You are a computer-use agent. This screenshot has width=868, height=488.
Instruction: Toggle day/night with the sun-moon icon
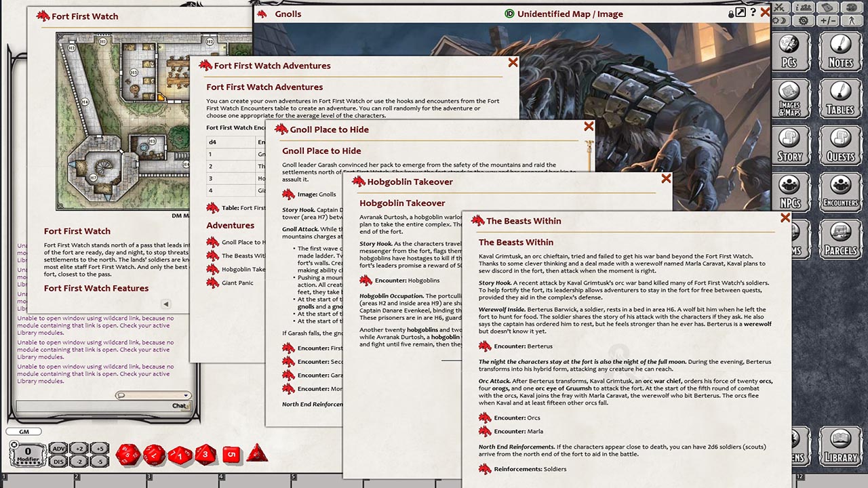[778, 20]
